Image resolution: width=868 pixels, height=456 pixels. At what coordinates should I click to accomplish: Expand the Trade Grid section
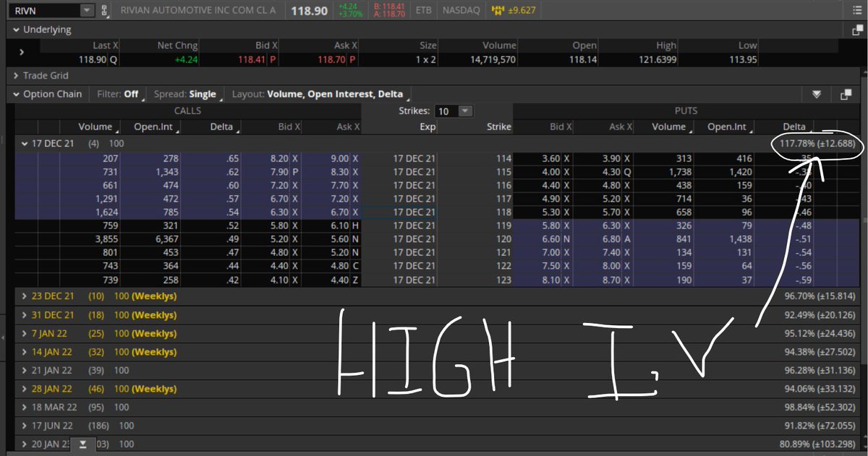pos(17,75)
